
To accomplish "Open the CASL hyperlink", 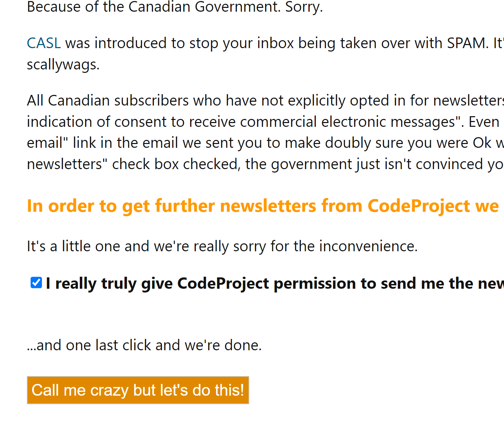I will click(x=44, y=43).
